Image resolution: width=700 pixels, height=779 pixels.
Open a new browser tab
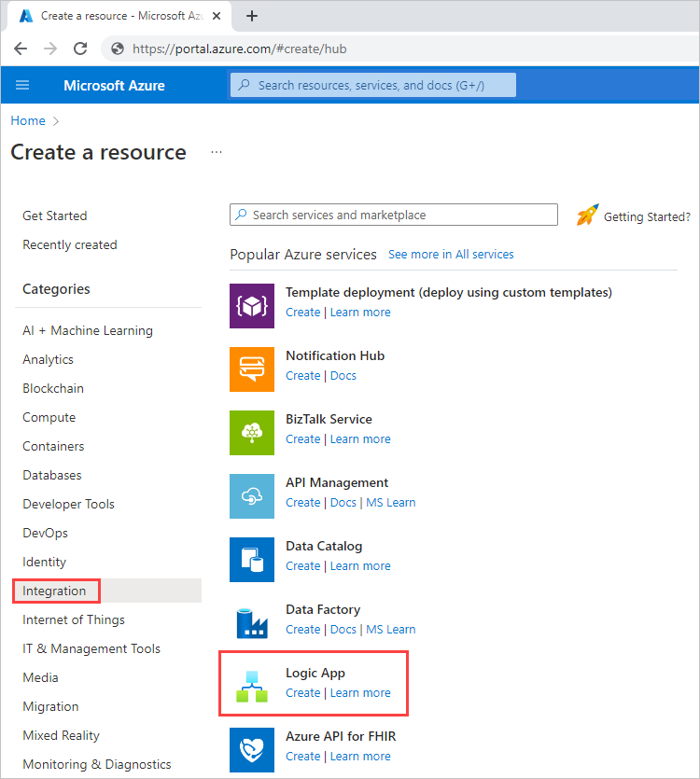click(x=252, y=16)
